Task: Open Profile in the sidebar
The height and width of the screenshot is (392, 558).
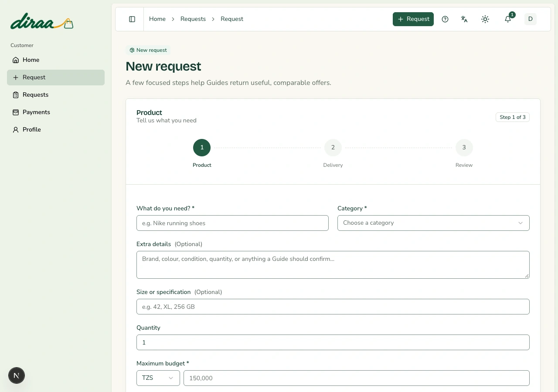Action: [x=56, y=130]
